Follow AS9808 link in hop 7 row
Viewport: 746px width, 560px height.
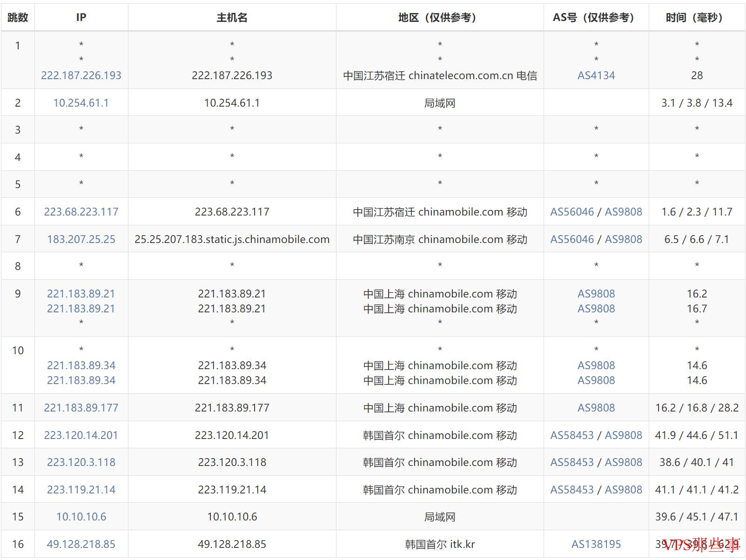tap(623, 239)
